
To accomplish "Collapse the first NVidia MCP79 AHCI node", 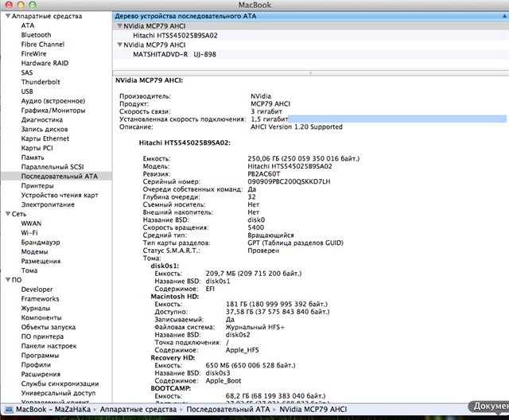I will (119, 26).
